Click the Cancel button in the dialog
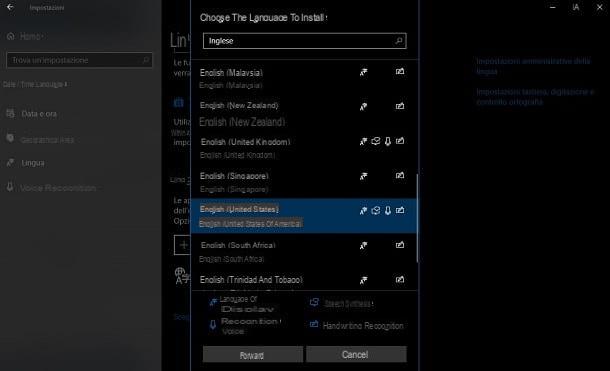The image size is (610, 371). (x=356, y=355)
